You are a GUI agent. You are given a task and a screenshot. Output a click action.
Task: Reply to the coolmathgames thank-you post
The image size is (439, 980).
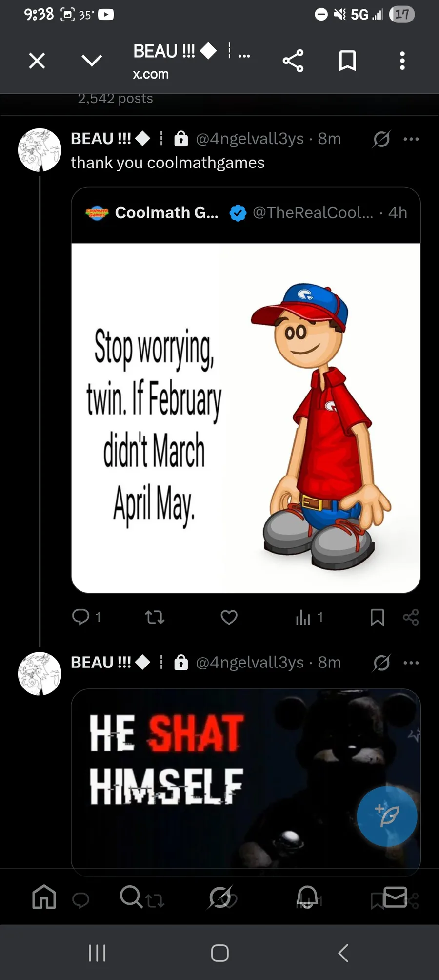click(81, 617)
